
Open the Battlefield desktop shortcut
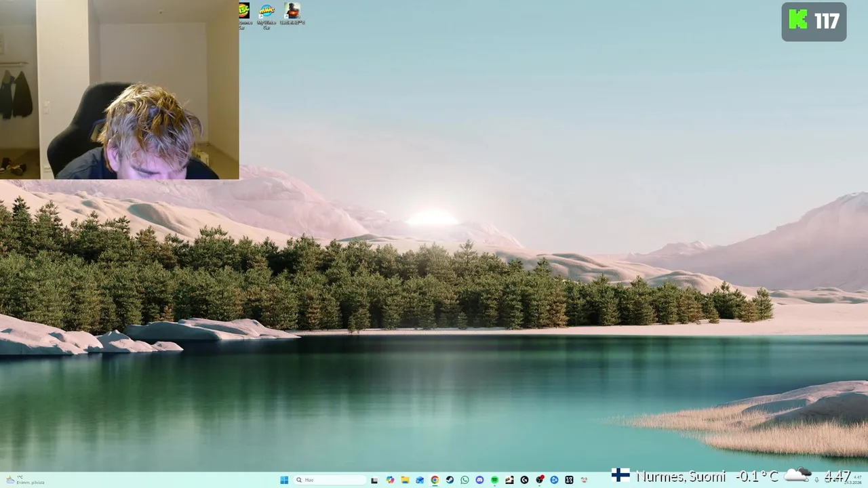point(292,14)
